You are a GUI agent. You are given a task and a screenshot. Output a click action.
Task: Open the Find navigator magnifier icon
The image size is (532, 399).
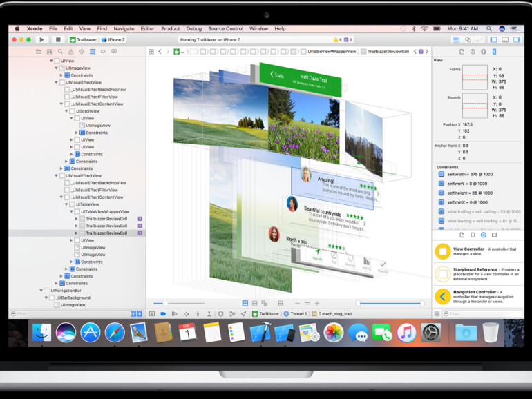click(x=60, y=52)
